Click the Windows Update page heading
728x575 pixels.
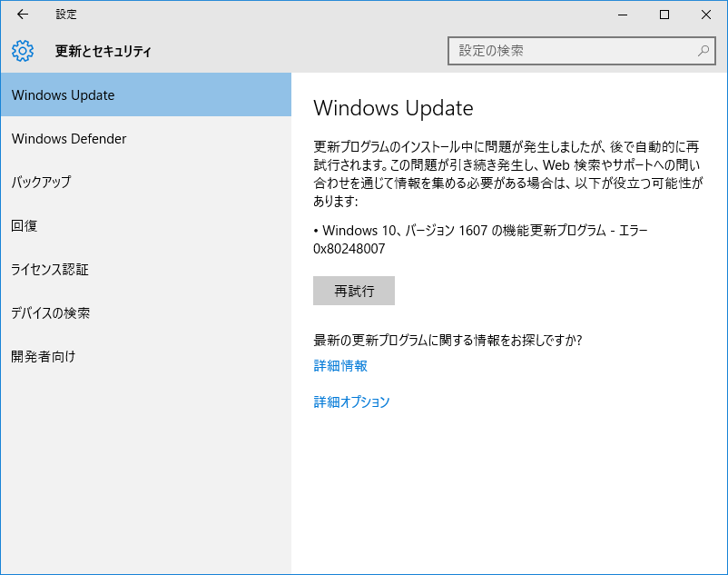(393, 108)
